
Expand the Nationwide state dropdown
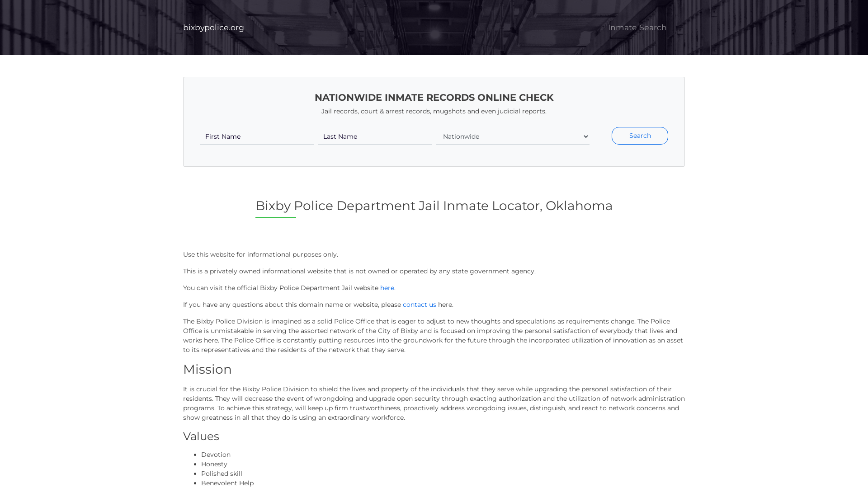click(x=513, y=136)
